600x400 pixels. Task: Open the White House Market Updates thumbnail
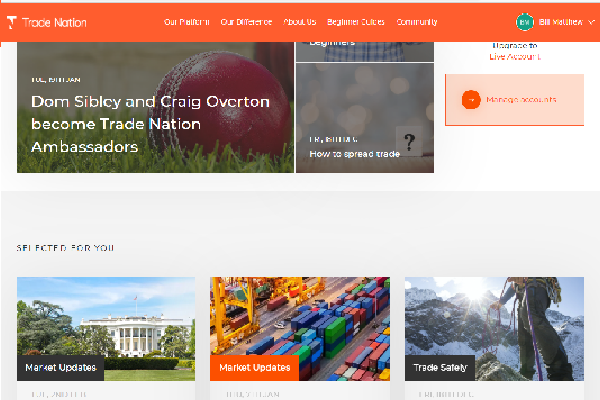pos(106,329)
